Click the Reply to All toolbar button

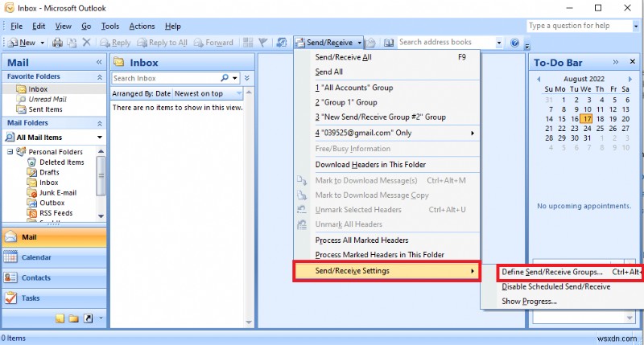click(163, 43)
